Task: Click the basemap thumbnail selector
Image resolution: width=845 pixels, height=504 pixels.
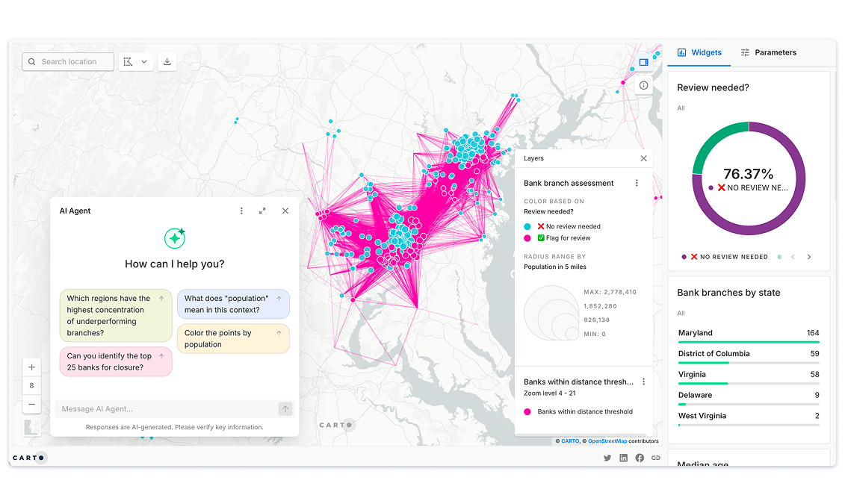Action: pyautogui.click(x=32, y=428)
